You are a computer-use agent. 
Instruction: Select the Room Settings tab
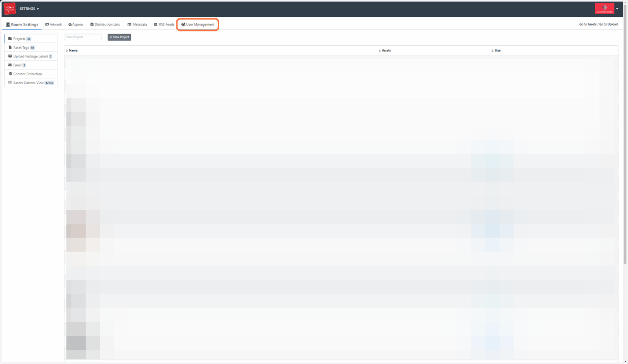pos(22,25)
